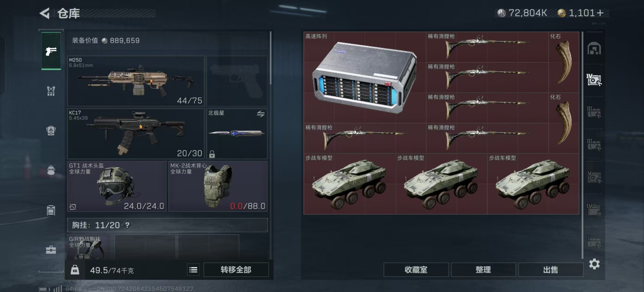Expand the 胸挂 help question mark
644x292 pixels.
pyautogui.click(x=127, y=225)
